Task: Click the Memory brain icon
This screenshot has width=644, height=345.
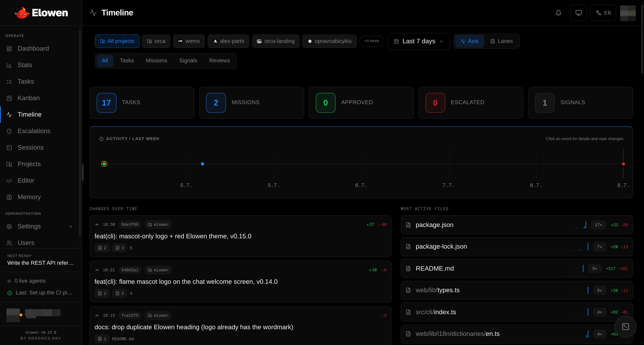Action: pyautogui.click(x=9, y=197)
